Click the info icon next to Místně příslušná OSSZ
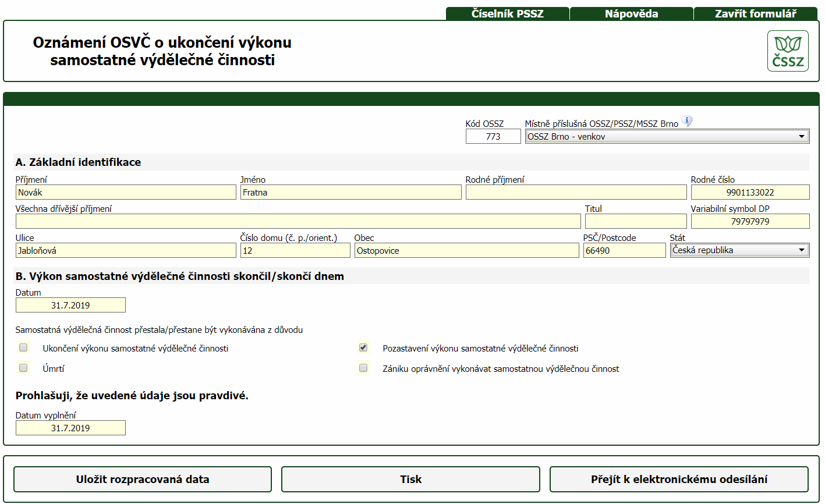Viewport: 825px width, 504px height. point(687,121)
